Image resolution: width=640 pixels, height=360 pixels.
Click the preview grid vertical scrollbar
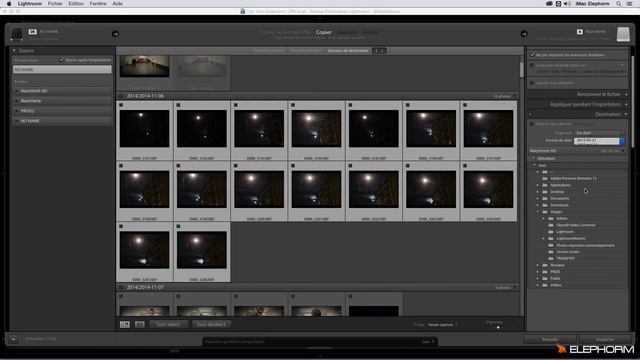521,69
